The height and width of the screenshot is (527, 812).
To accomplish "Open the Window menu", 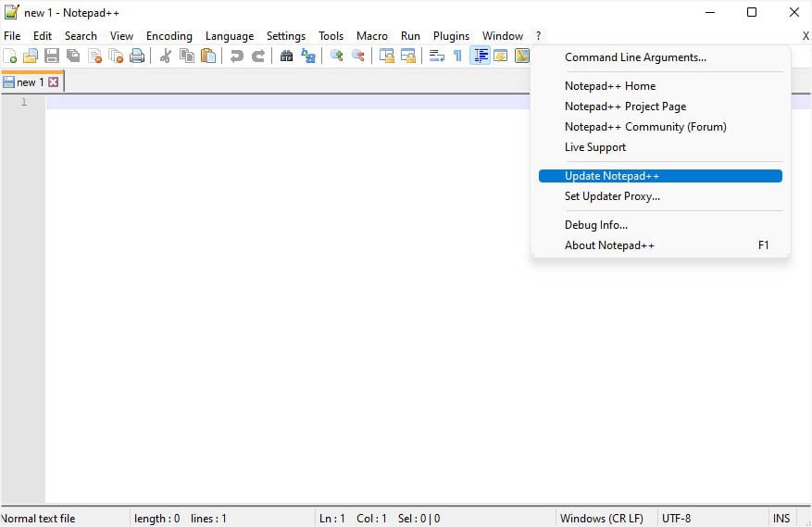I will pos(503,36).
